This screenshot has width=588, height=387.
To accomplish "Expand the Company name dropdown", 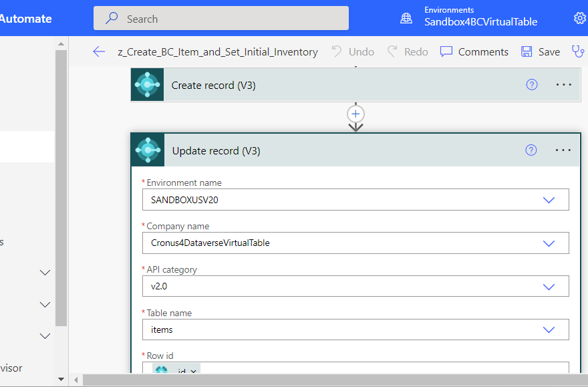I will point(549,243).
